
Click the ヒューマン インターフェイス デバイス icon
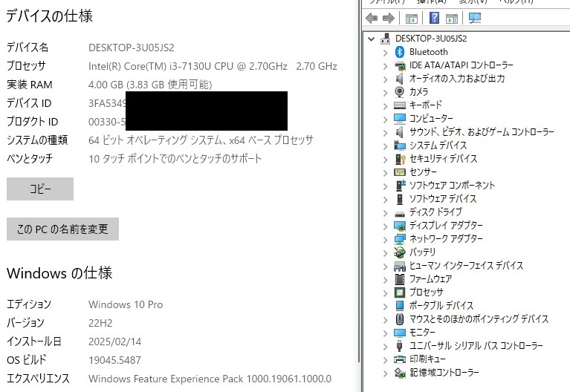[x=400, y=267]
